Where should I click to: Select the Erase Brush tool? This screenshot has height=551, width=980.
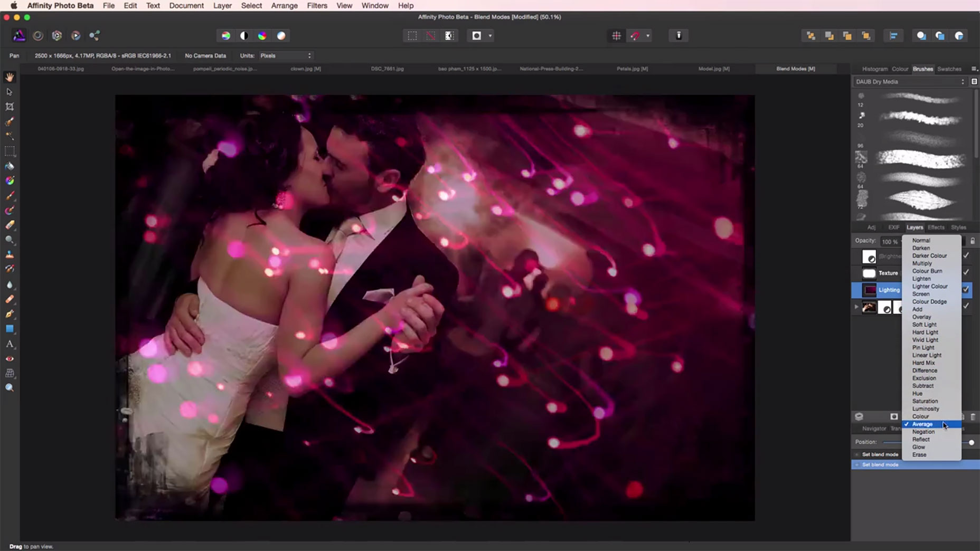tap(10, 225)
